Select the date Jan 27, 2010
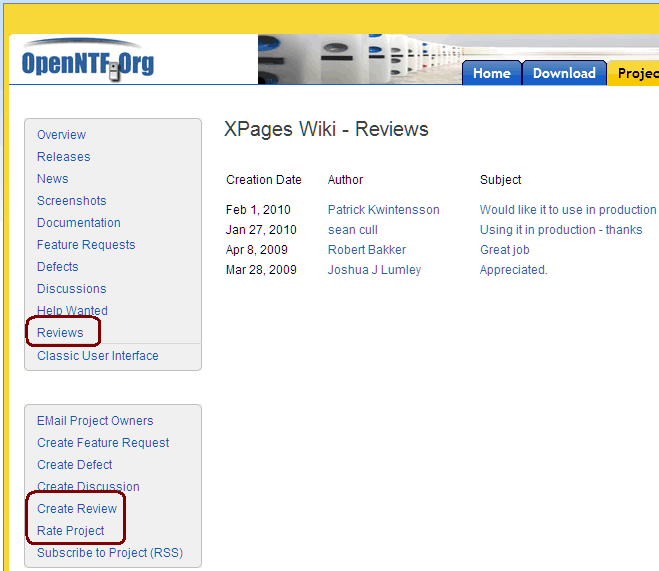 261,230
